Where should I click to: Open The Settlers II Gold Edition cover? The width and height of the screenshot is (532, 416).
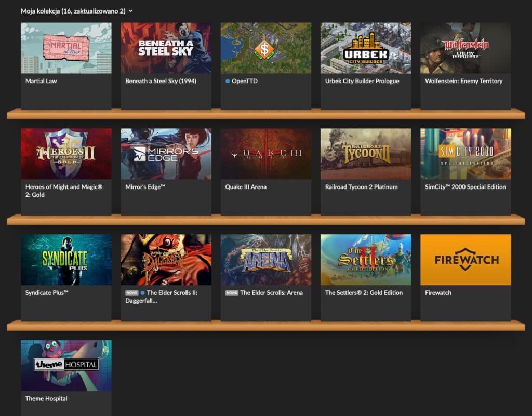click(366, 260)
